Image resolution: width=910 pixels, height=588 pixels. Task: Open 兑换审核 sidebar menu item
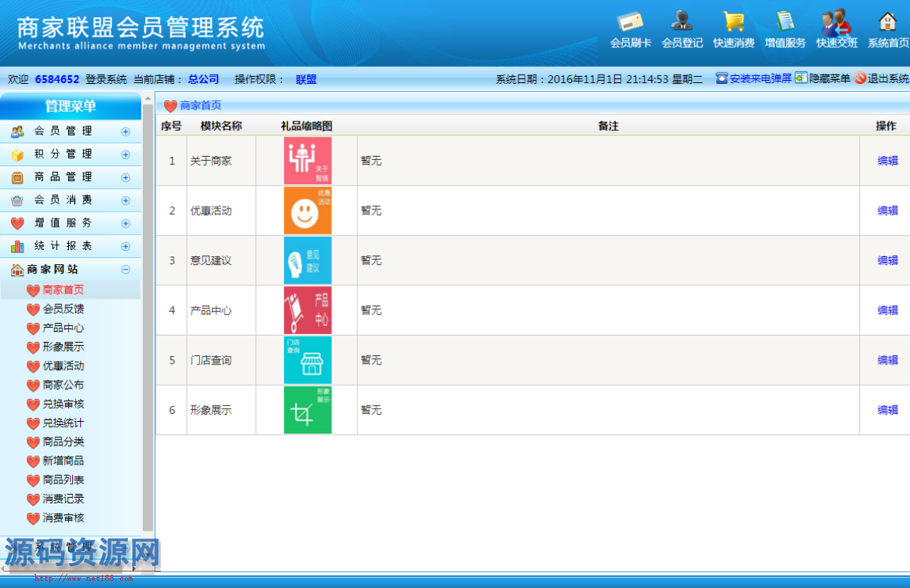pyautogui.click(x=63, y=404)
